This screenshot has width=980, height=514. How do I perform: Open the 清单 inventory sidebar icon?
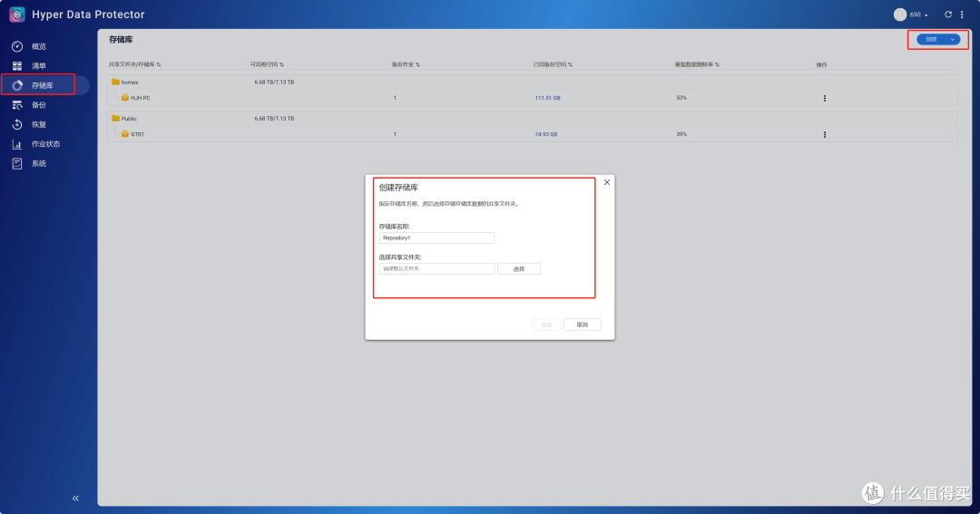click(17, 65)
